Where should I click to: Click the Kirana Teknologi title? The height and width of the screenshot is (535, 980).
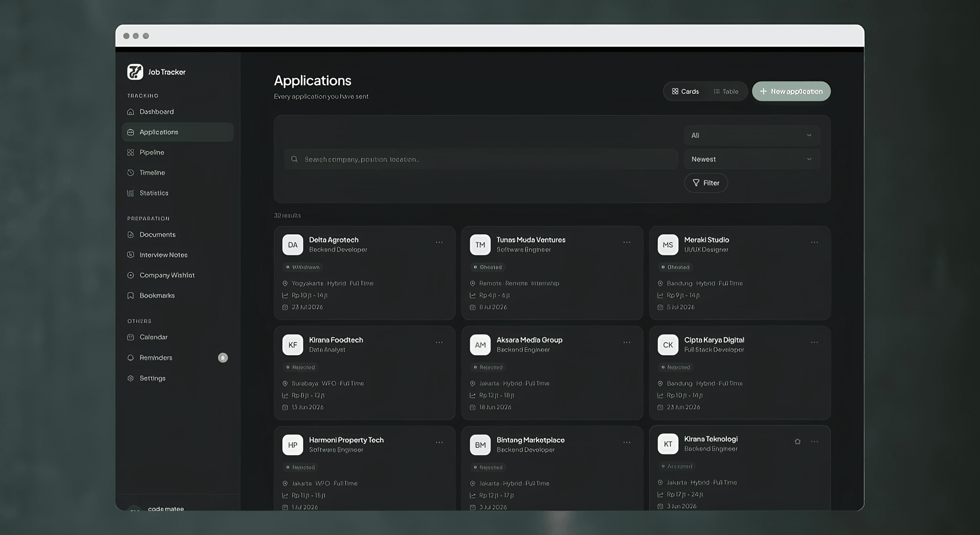pos(711,439)
